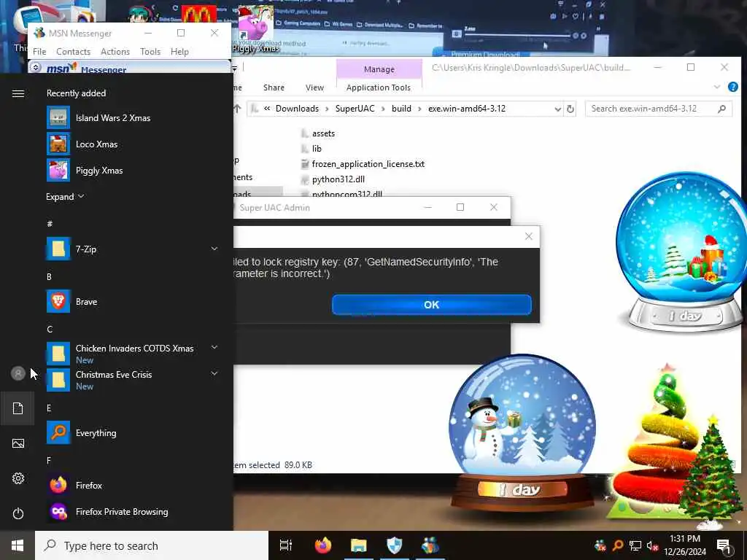Click build in the breadcrumb path
Screen dimensions: 747x560
point(402,109)
